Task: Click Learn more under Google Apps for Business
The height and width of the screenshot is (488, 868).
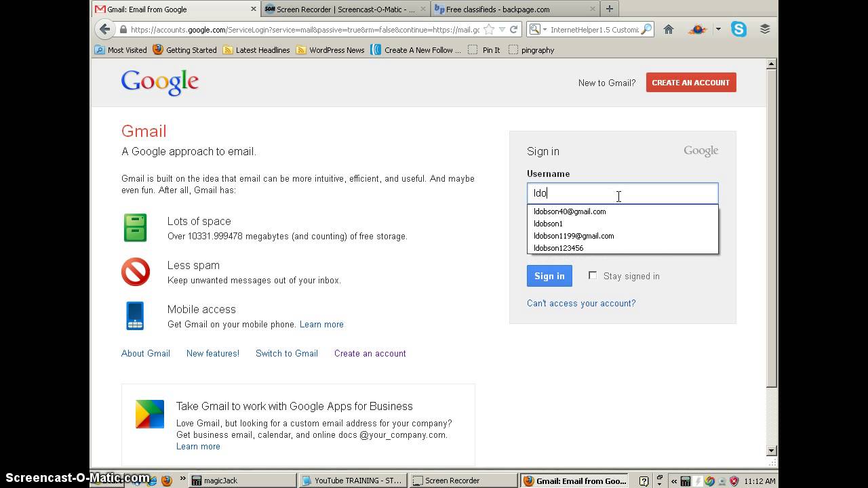Action: (x=198, y=446)
